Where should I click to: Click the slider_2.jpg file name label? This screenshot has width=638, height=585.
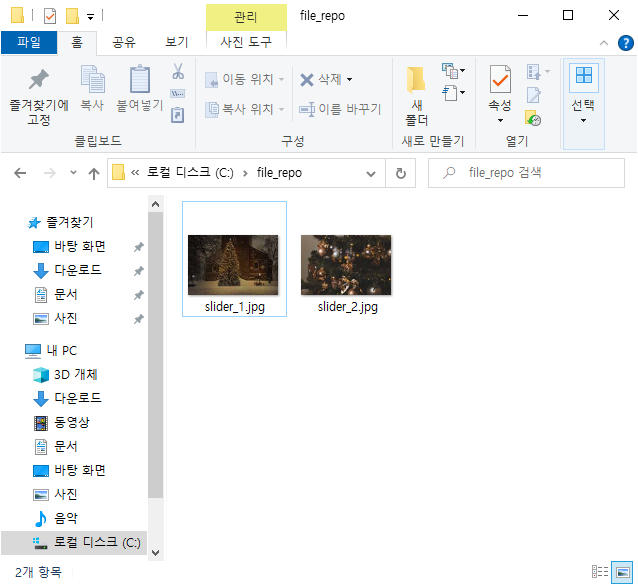tap(347, 307)
